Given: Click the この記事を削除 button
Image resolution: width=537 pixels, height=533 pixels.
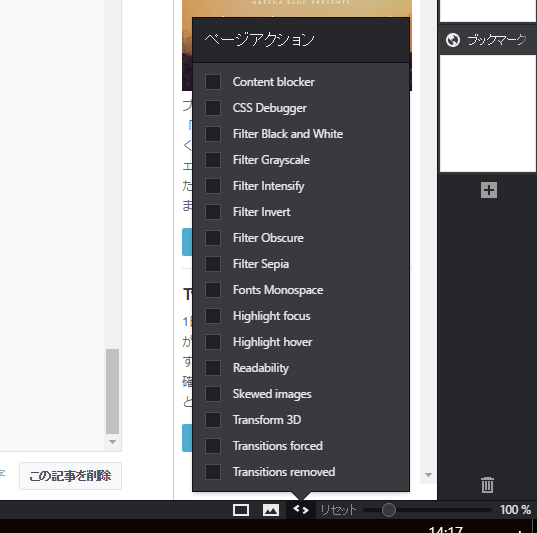Looking at the screenshot, I should click(x=70, y=476).
